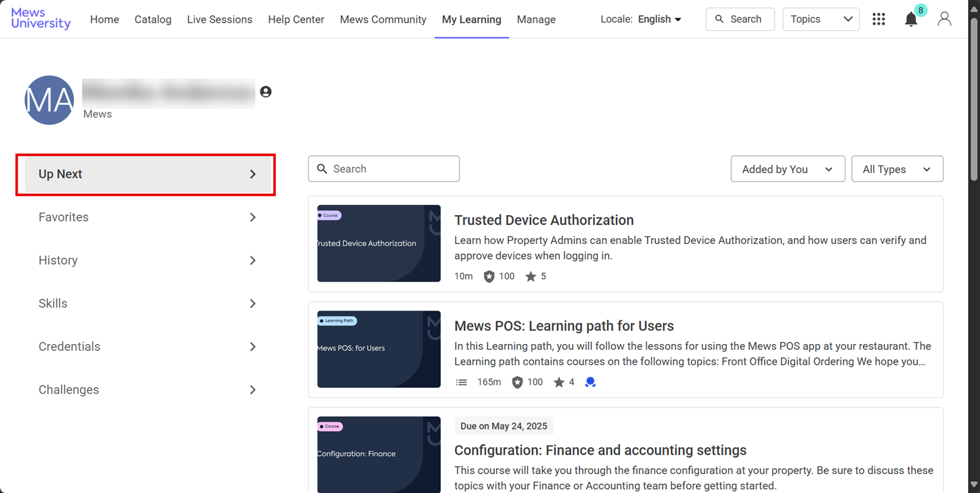Expand the History section

pos(148,260)
